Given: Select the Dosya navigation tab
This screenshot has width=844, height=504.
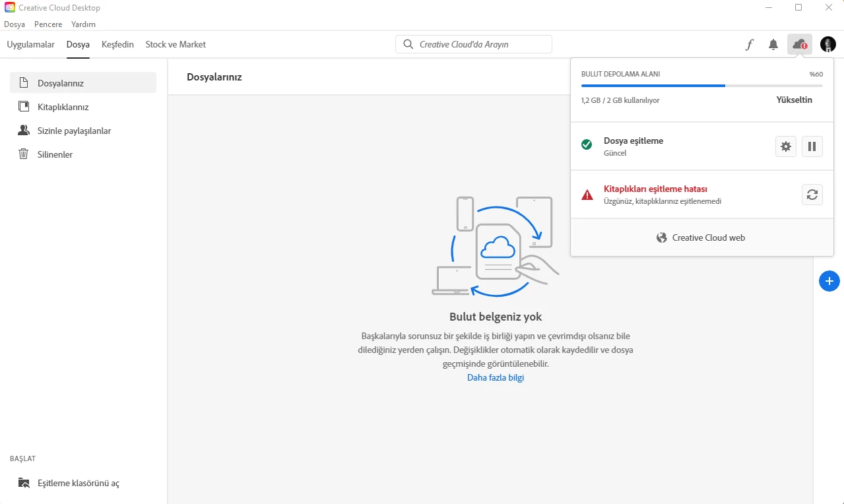Looking at the screenshot, I should coord(78,45).
